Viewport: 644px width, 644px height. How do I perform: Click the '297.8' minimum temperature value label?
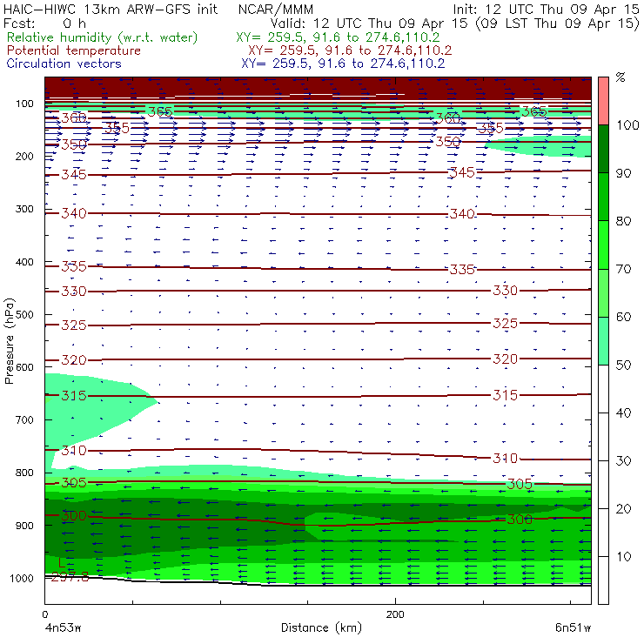click(70, 577)
